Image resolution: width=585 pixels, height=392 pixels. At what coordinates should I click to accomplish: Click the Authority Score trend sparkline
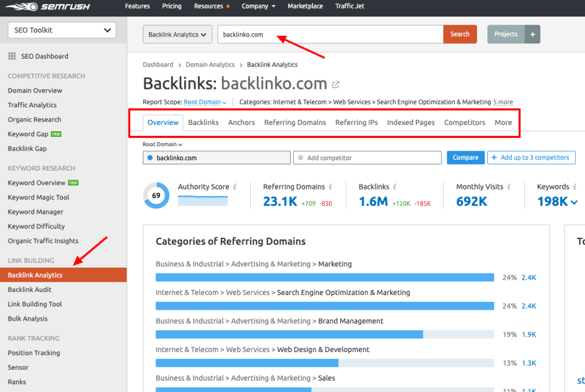coord(203,201)
